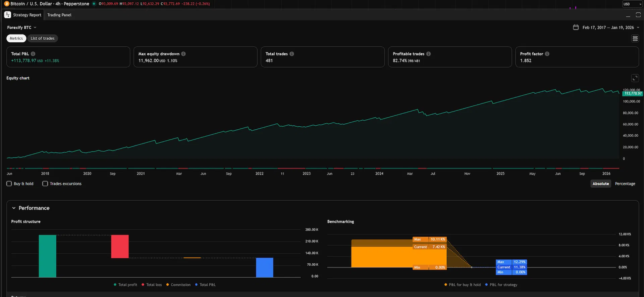Click the Strategy Report icon

(8, 15)
